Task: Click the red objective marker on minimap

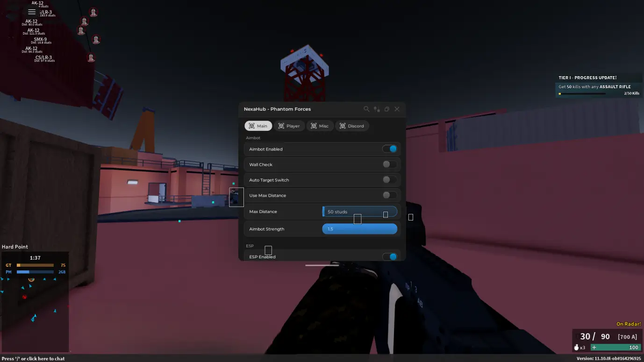Action: pos(24,297)
